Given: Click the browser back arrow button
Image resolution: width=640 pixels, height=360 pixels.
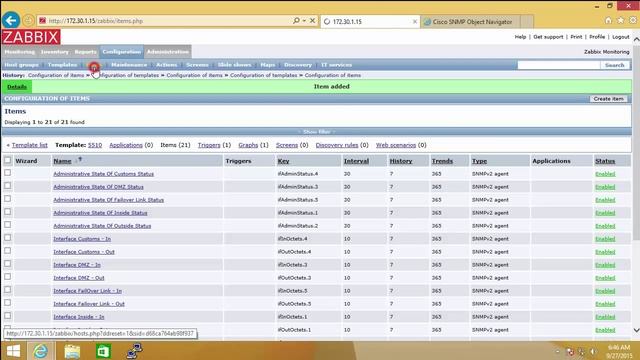Looking at the screenshot, I should tap(11, 20).
